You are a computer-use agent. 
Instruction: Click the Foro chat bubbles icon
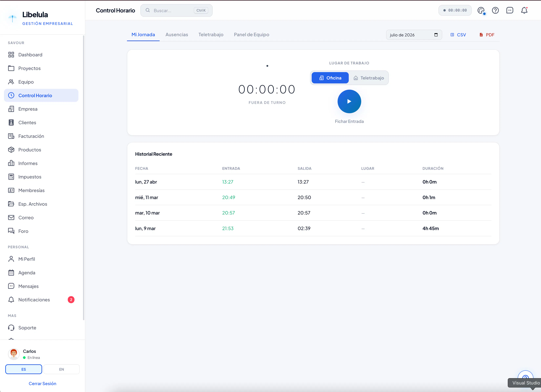pos(11,231)
